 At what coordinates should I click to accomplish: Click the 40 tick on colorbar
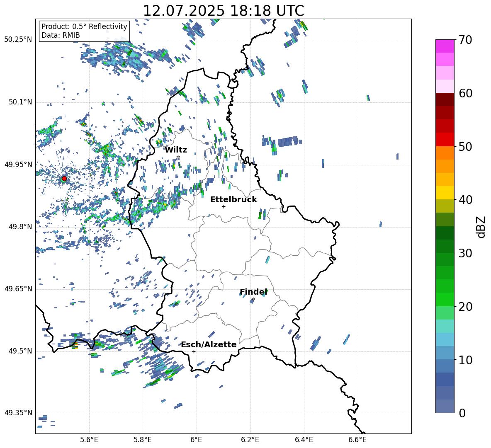(465, 200)
